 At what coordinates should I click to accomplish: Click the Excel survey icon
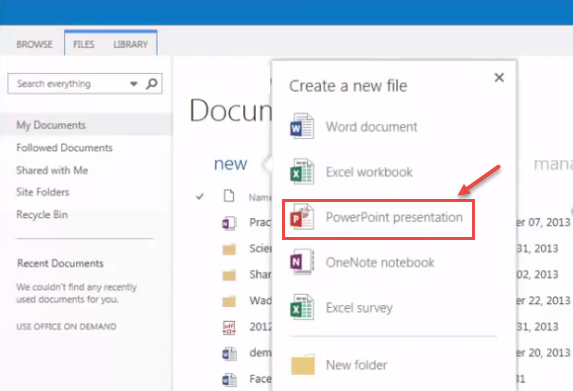point(302,307)
